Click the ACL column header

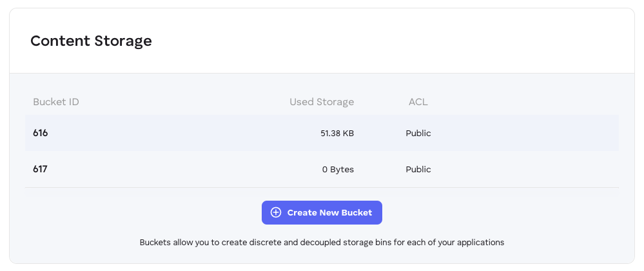[418, 102]
